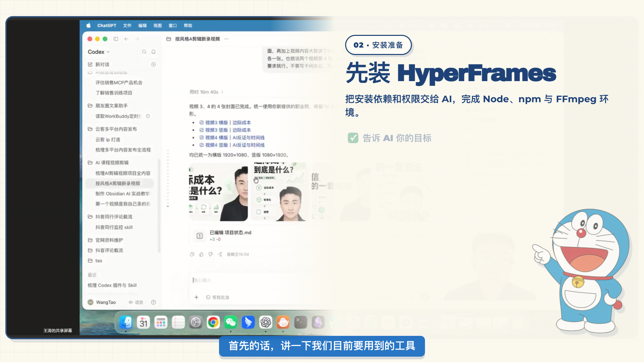Go back with the left arrow icon

[x=126, y=39]
